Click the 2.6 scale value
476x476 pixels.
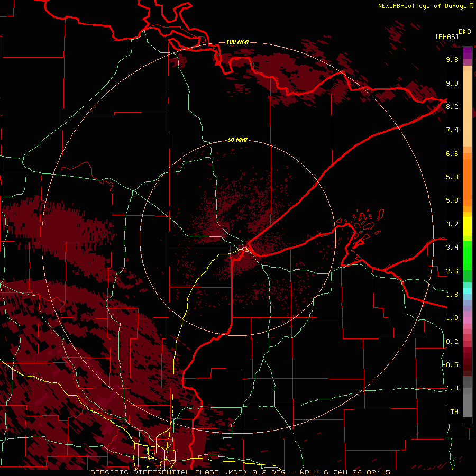point(452,271)
